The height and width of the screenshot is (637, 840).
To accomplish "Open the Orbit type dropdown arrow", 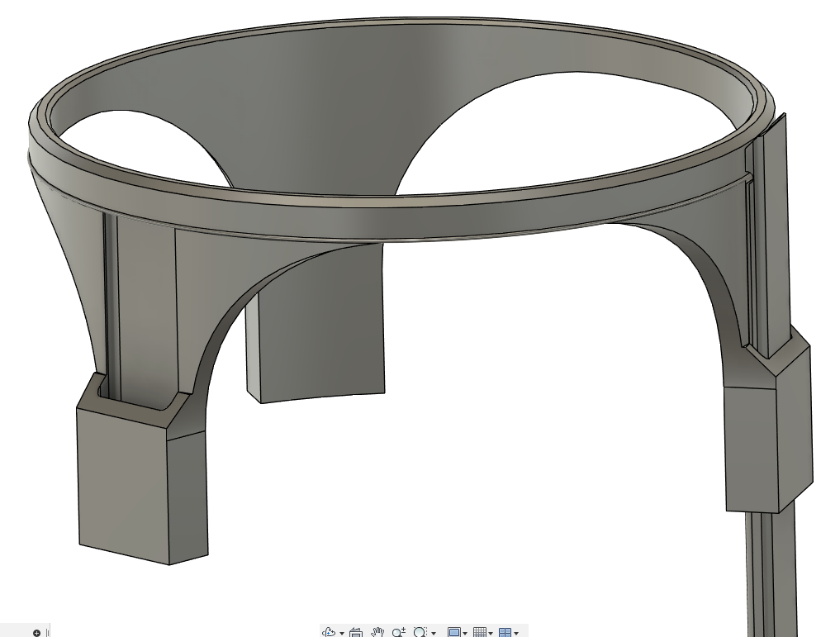I will click(342, 633).
